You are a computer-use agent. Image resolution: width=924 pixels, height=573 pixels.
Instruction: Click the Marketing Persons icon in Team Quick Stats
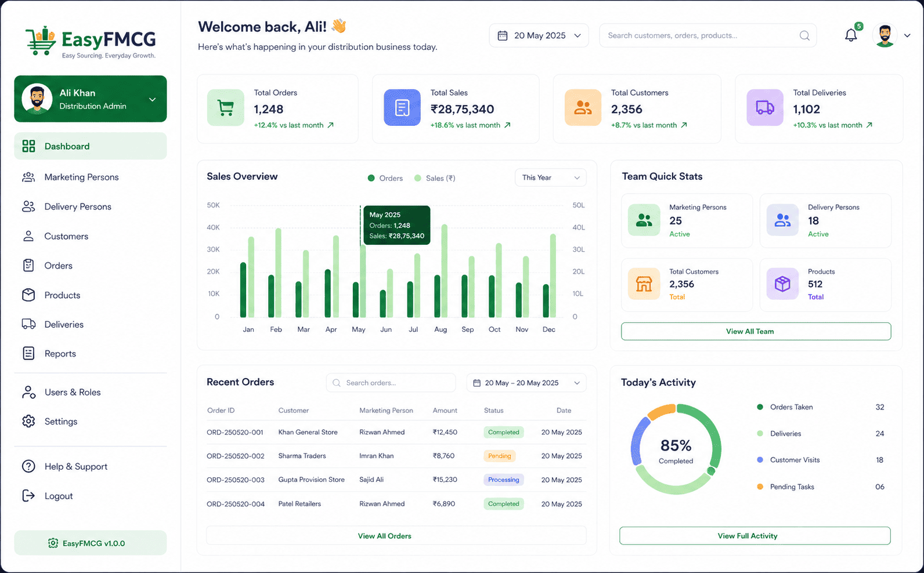(644, 220)
